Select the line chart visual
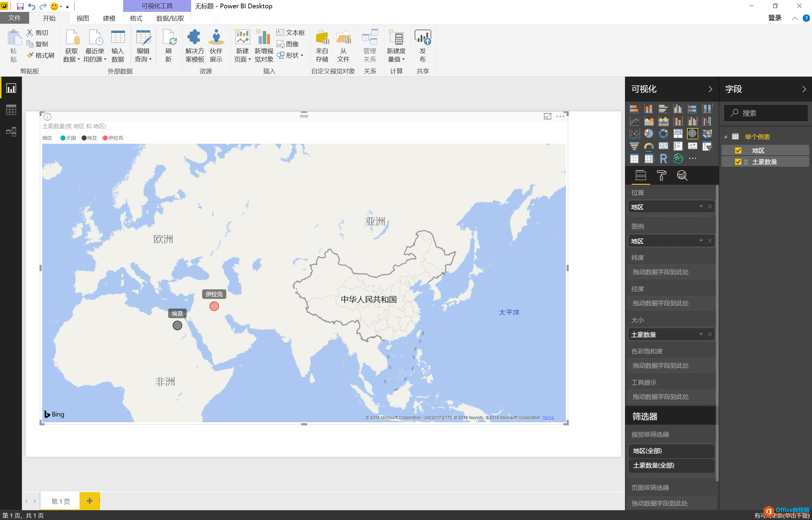The height and width of the screenshot is (520, 812). click(x=634, y=121)
